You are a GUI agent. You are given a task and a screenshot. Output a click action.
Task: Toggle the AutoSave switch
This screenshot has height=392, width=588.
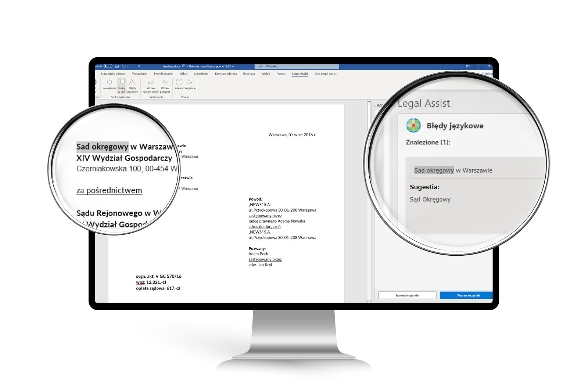(108, 66)
